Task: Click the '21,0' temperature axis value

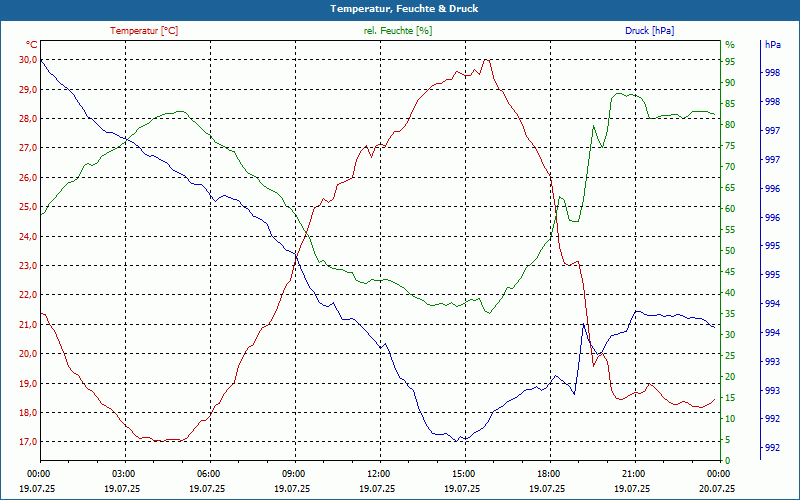Action: pos(28,324)
